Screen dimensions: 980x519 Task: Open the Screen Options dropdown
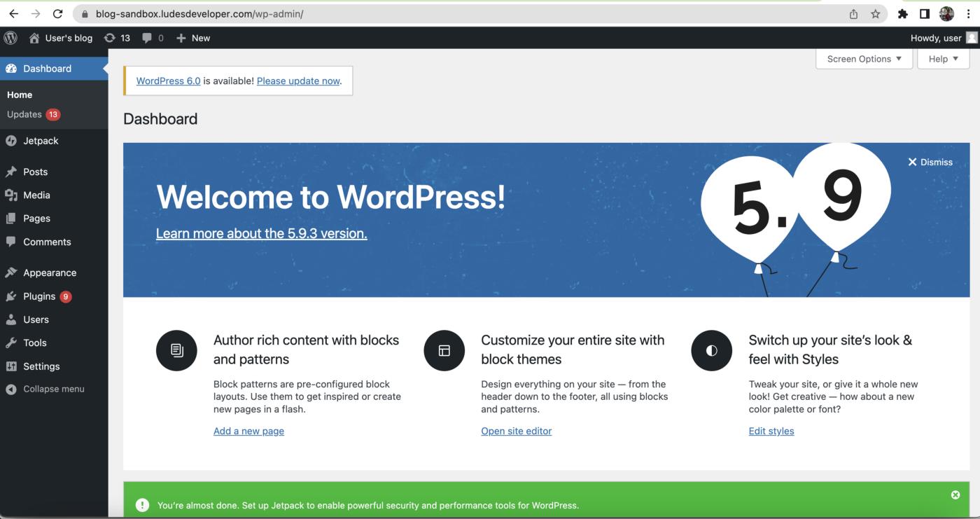click(864, 59)
